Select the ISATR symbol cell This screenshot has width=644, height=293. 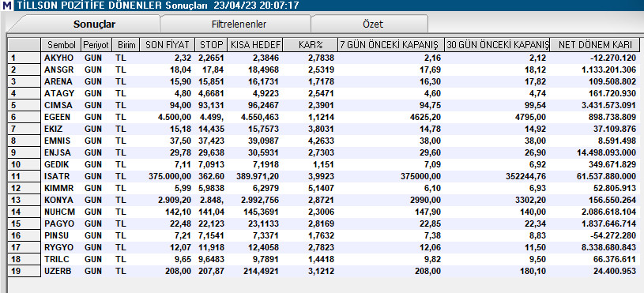point(56,176)
